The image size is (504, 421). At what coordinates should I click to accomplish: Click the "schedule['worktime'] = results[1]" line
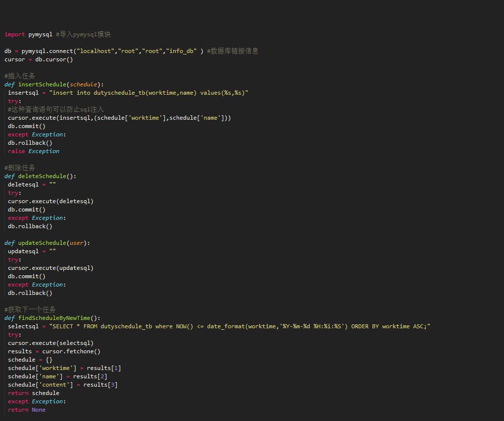click(64, 368)
